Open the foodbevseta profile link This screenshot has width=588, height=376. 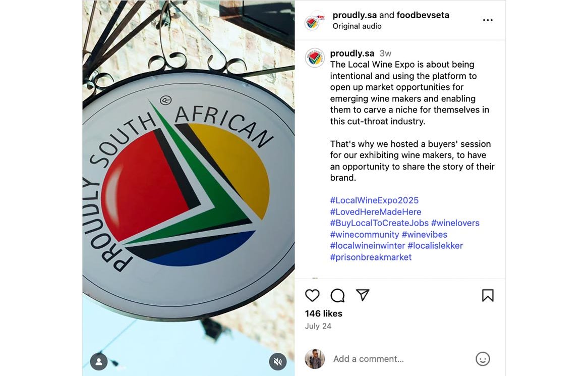(423, 15)
